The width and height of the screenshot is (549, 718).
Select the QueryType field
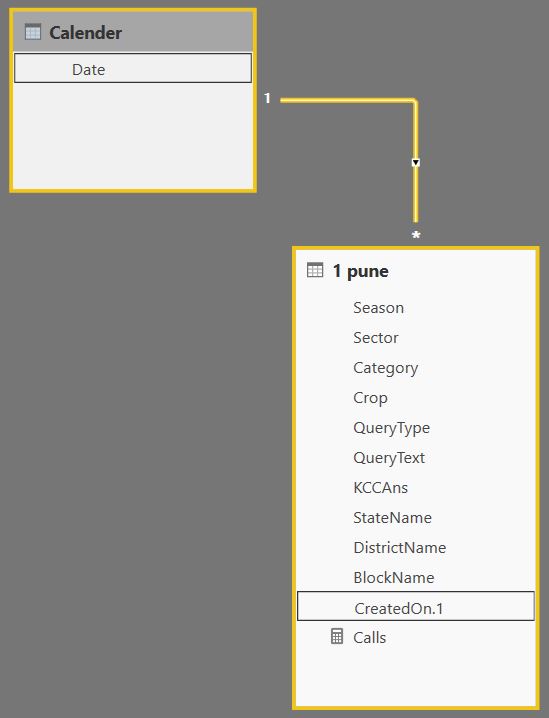[391, 428]
